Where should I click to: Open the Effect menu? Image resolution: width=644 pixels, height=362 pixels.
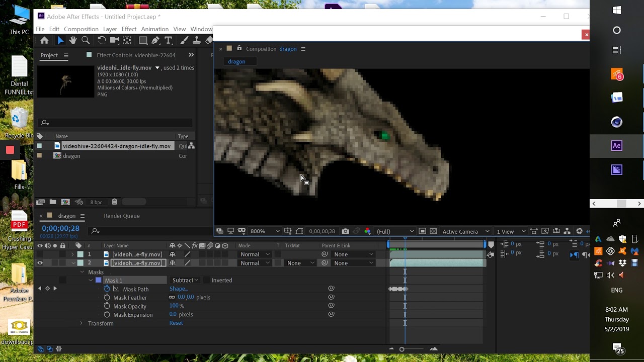click(129, 29)
